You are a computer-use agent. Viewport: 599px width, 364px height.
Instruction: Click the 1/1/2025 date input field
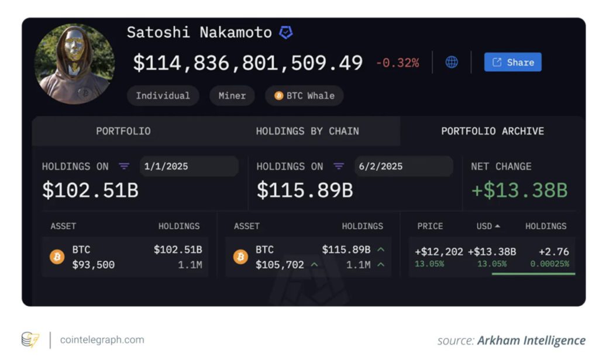point(188,167)
